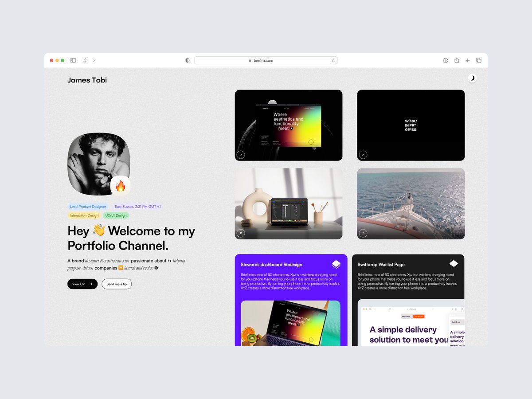The width and height of the screenshot is (532, 399).
Task: Click the privacy shield icon
Action: pyautogui.click(x=188, y=60)
